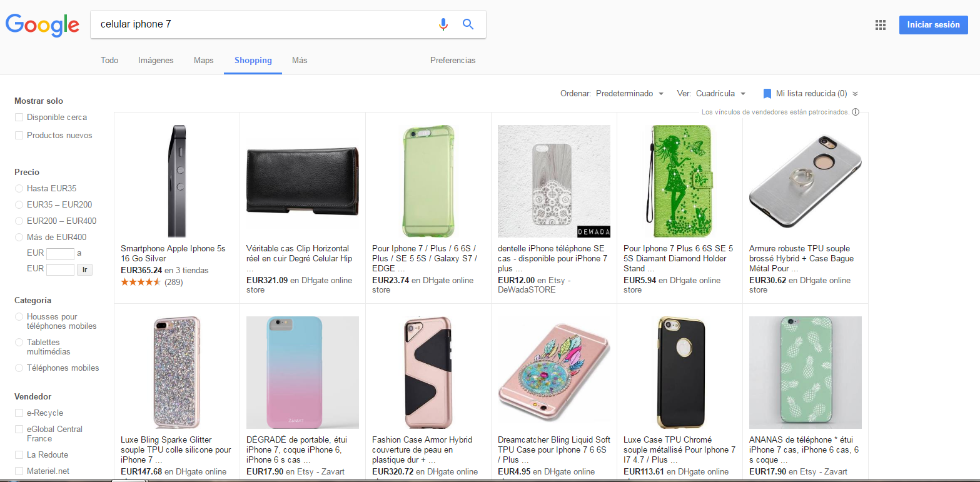Open the Ver Cuadrícula dropdown
The image size is (980, 482).
tap(720, 94)
